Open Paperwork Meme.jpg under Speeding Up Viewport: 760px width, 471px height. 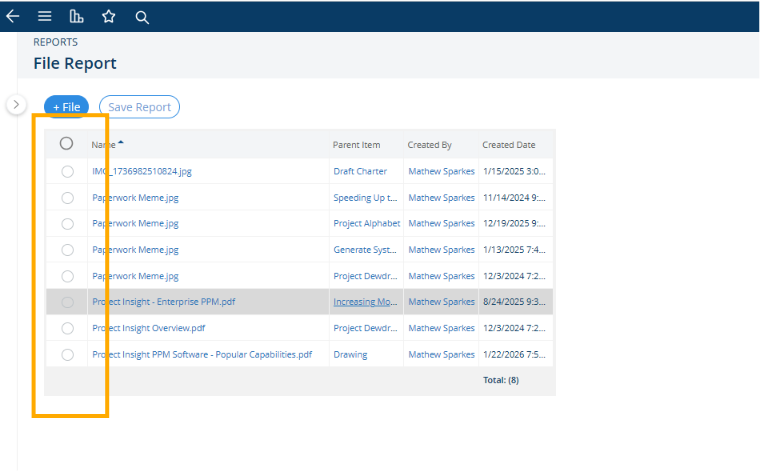point(135,198)
